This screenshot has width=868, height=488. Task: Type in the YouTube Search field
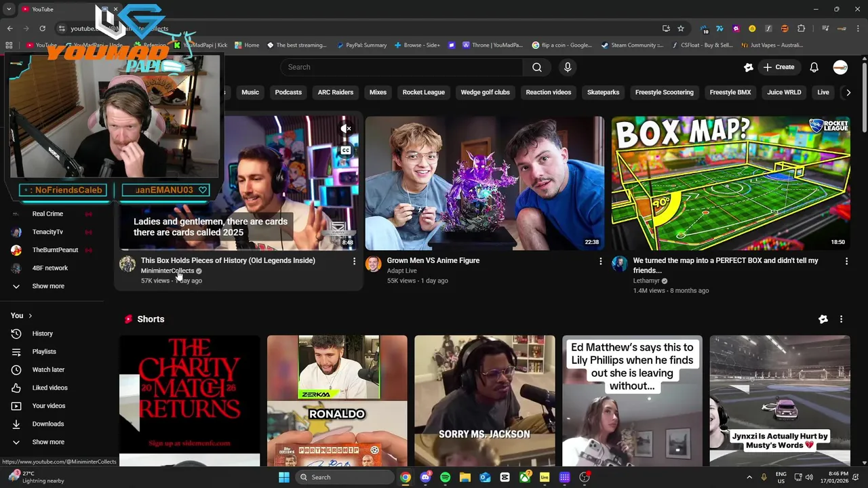coord(401,67)
